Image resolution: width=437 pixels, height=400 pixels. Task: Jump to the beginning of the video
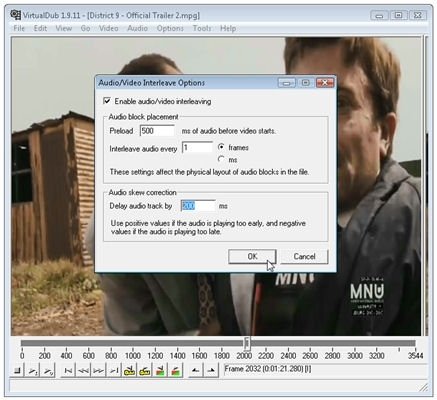point(68,370)
